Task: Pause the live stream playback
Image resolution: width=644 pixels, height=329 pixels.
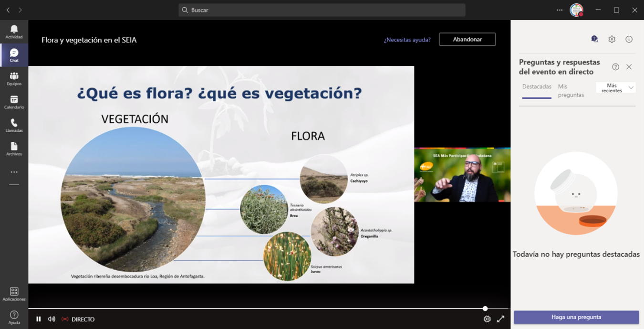Action: (x=39, y=319)
